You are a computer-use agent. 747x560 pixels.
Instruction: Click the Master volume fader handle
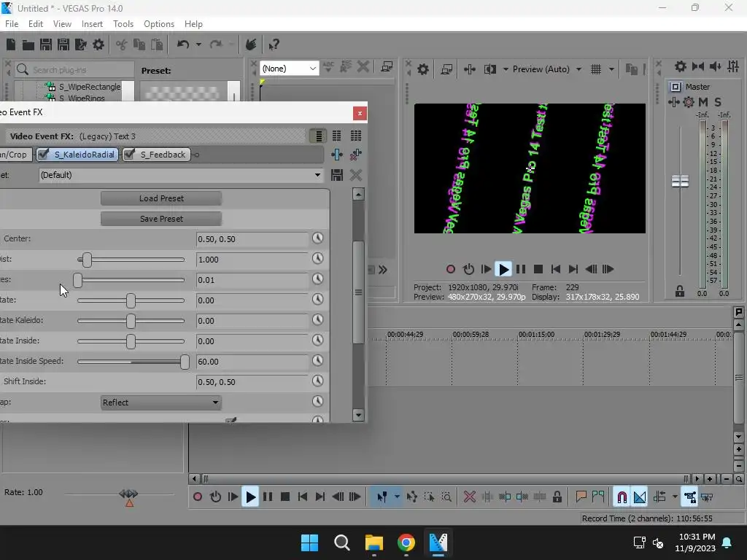(680, 181)
